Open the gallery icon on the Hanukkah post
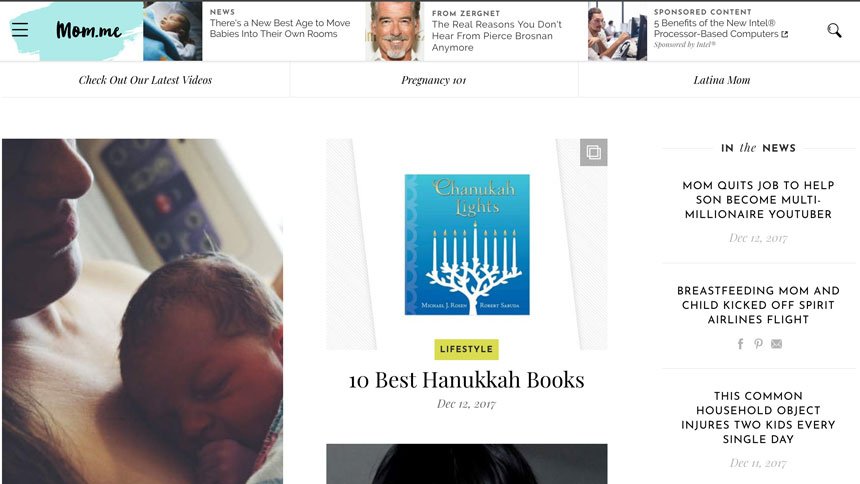 coord(593,152)
